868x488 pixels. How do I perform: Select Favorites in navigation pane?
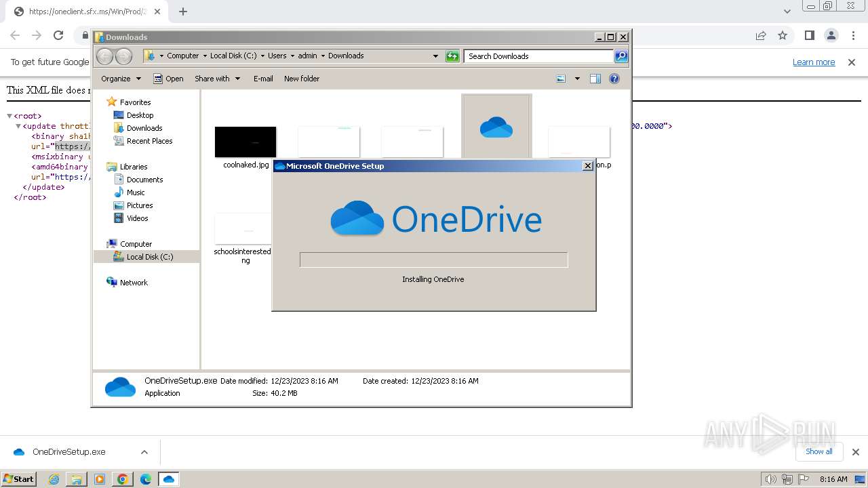129,102
